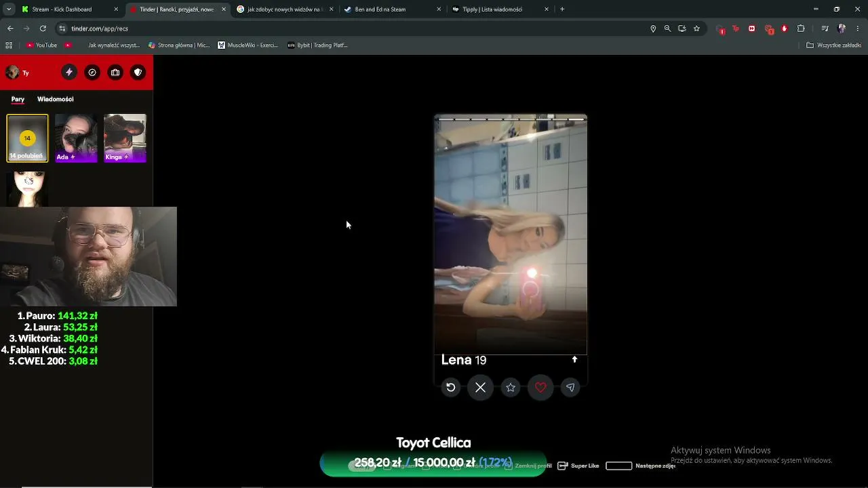868x488 pixels.
Task: Open the red hand blocker extension icon
Action: [785, 28]
